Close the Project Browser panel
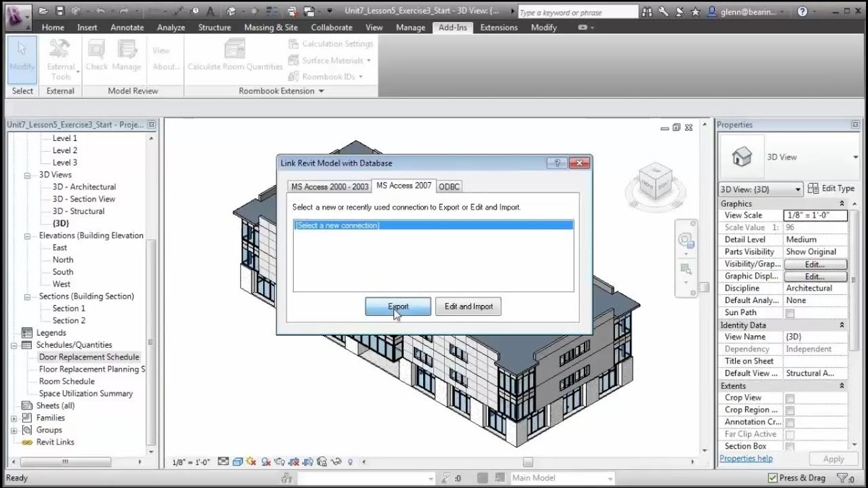Screen dimensions: 868x488 click(151, 125)
